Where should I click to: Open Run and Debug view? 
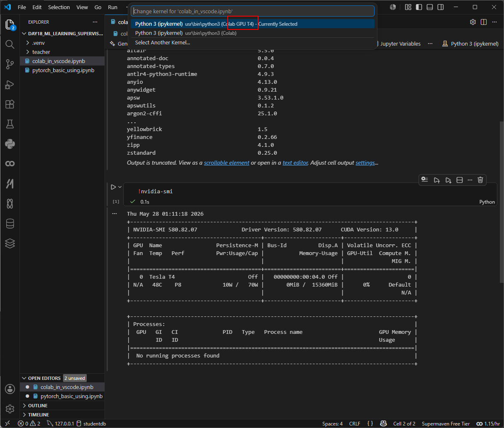(x=10, y=84)
